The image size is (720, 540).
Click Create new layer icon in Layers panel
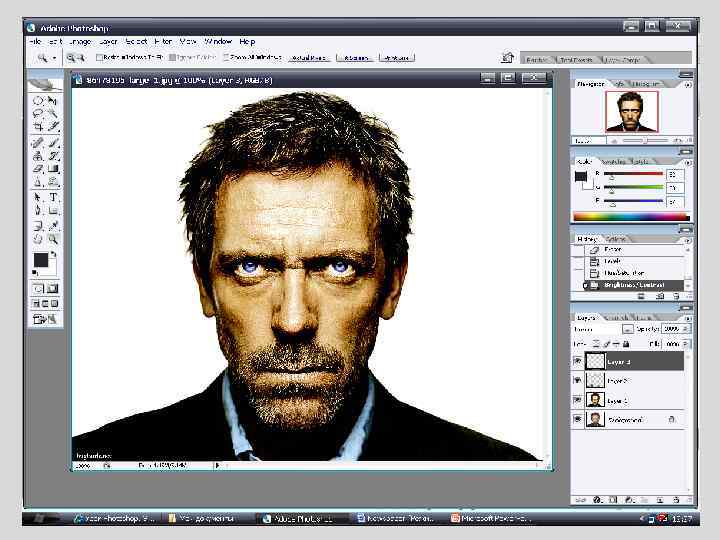pos(660,500)
